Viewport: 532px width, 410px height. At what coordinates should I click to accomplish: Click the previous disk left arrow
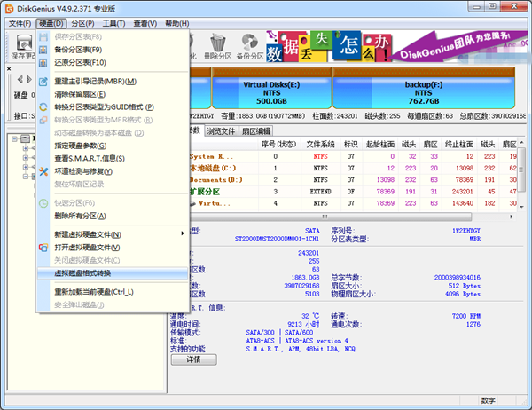pyautogui.click(x=20, y=80)
